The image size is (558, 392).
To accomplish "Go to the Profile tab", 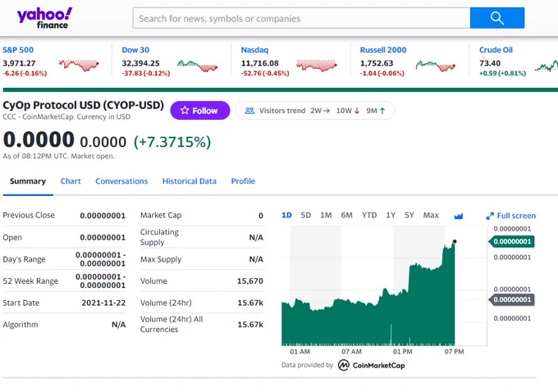I will (243, 181).
